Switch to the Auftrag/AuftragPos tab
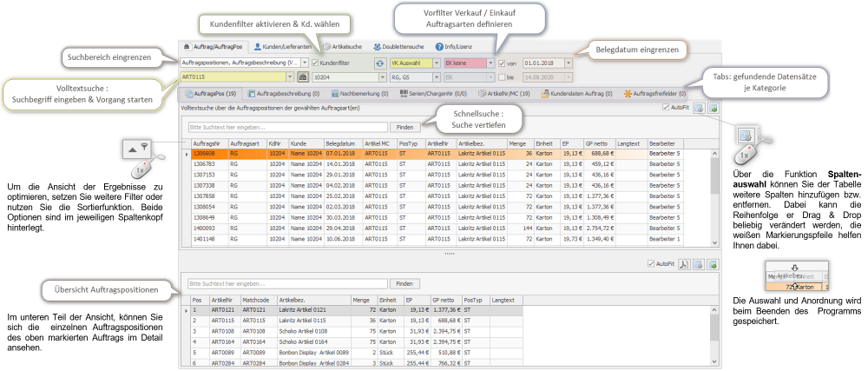Screen dimensions: 868x371 pyautogui.click(x=214, y=47)
